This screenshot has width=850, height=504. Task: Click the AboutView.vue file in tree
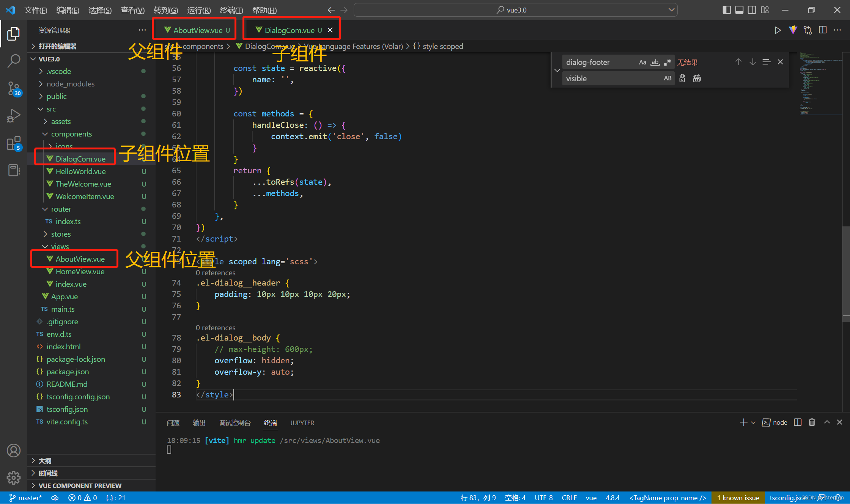pyautogui.click(x=79, y=259)
